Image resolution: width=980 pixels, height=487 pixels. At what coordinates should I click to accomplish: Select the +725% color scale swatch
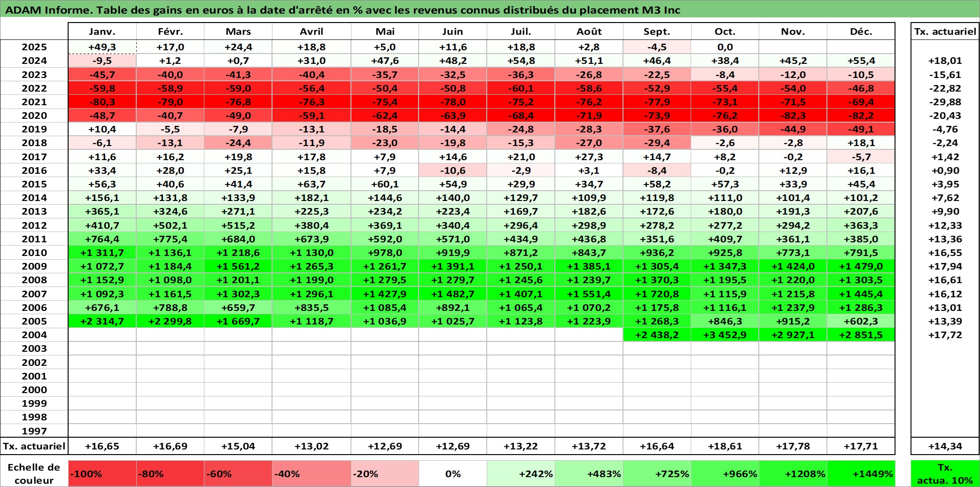657,473
